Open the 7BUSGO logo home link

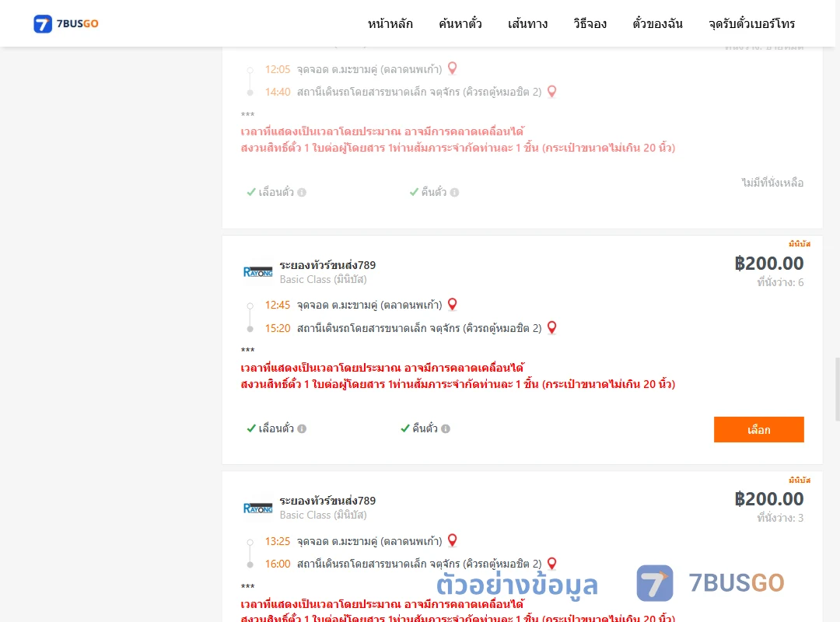pyautogui.click(x=66, y=23)
